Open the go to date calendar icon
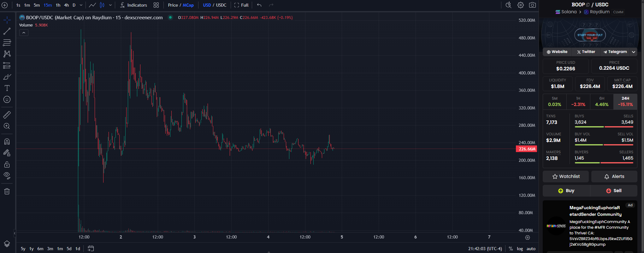644x253 pixels. (91, 249)
